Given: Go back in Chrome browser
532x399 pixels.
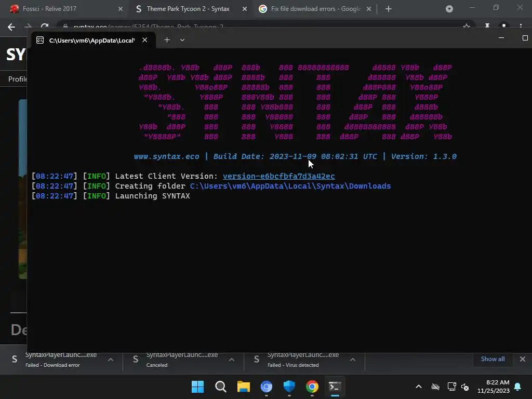Looking at the screenshot, I should coord(11,27).
